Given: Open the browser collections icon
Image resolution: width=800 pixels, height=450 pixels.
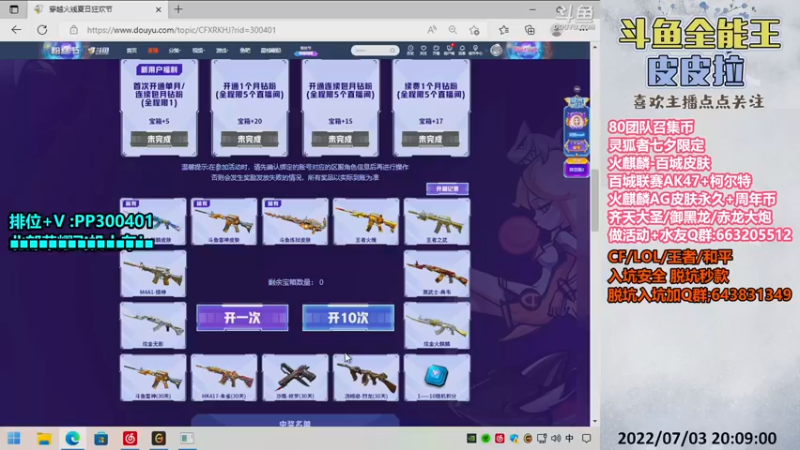Looking at the screenshot, I should point(530,30).
